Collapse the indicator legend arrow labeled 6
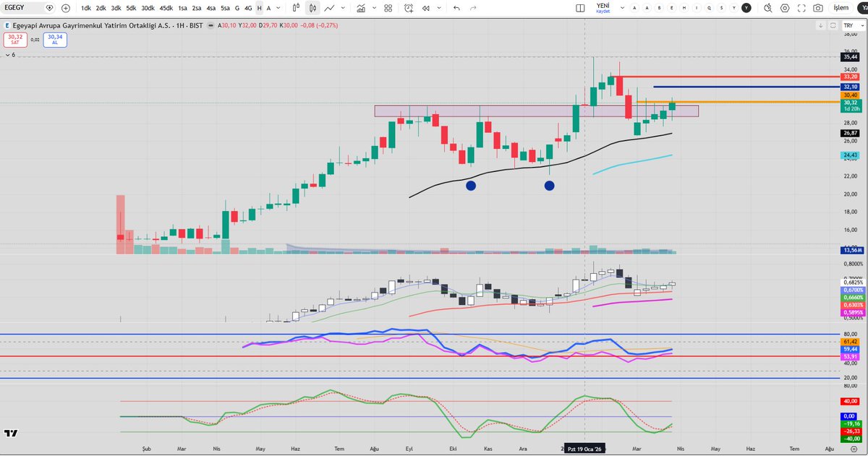The width and height of the screenshot is (868, 456). point(9,55)
